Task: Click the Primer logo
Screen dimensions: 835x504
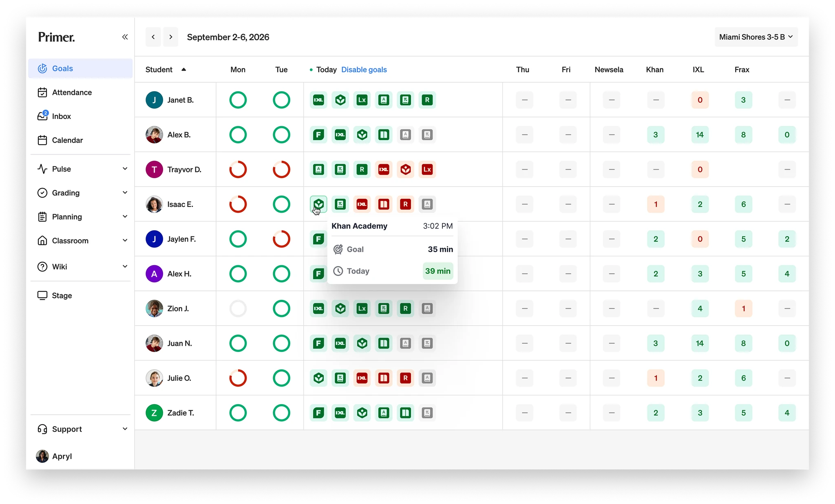Action: click(x=56, y=37)
